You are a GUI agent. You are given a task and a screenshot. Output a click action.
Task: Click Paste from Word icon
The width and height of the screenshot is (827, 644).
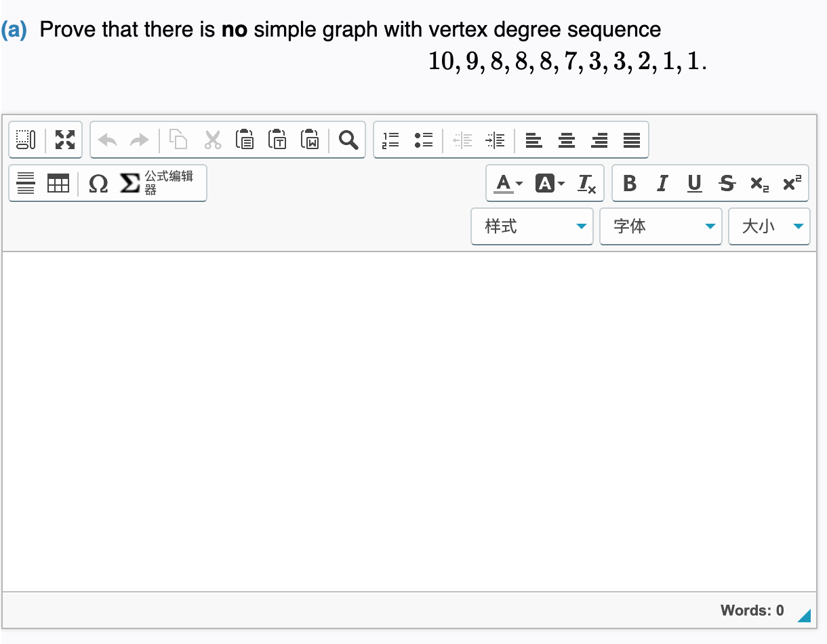point(310,140)
